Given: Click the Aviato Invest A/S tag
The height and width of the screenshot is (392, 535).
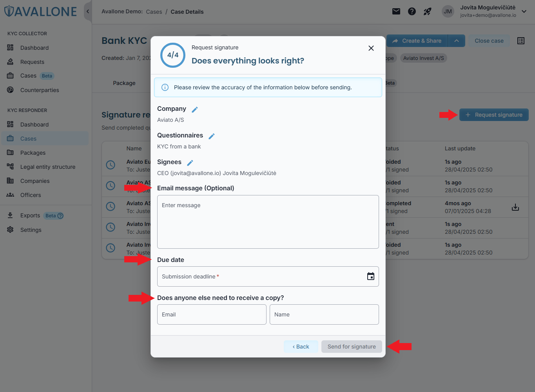Looking at the screenshot, I should coord(424,58).
